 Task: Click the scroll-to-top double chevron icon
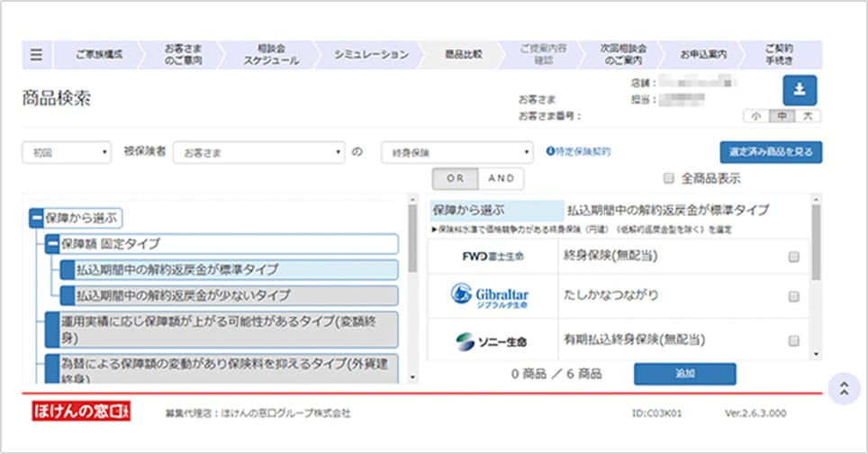(x=843, y=388)
